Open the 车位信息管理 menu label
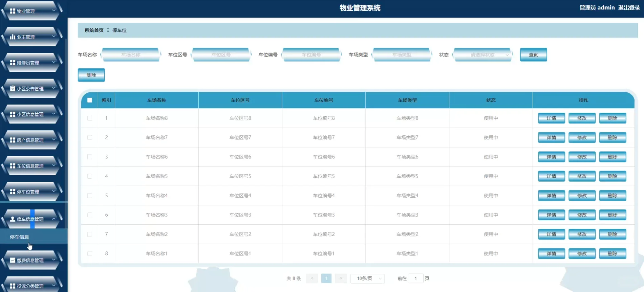 [x=30, y=166]
